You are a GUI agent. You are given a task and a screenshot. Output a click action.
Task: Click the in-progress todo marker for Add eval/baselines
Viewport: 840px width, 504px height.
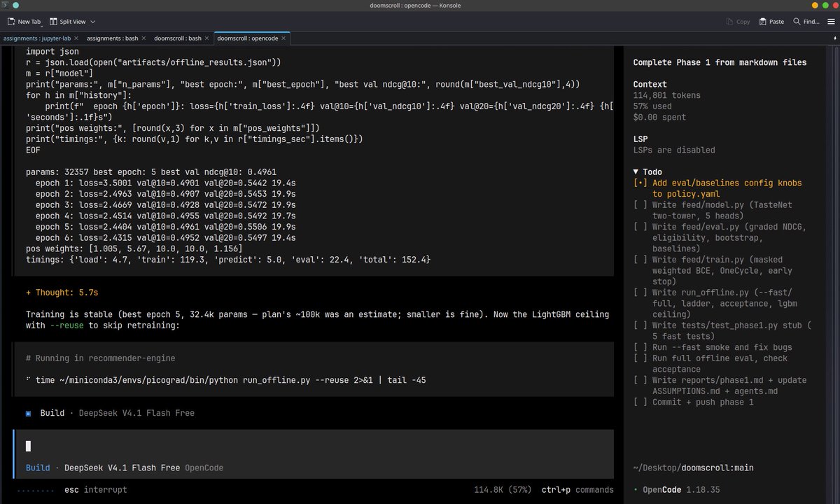[x=640, y=183]
